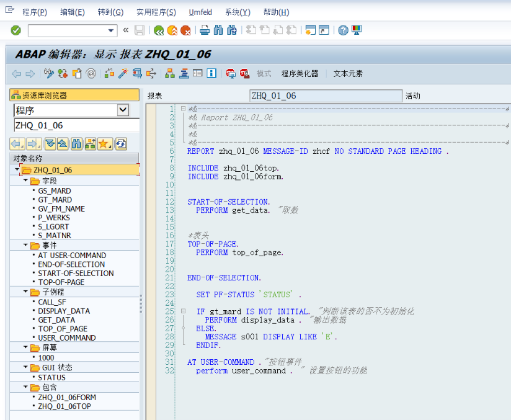Image resolution: width=511 pixels, height=420 pixels.
Task: Select the GT_MARD field in tree
Action: [55, 200]
